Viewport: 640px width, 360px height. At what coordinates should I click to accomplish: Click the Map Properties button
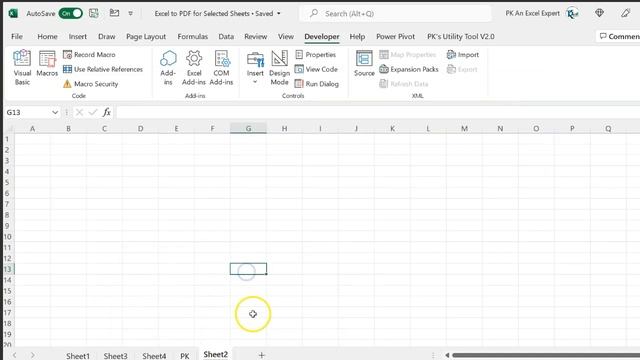tap(407, 55)
